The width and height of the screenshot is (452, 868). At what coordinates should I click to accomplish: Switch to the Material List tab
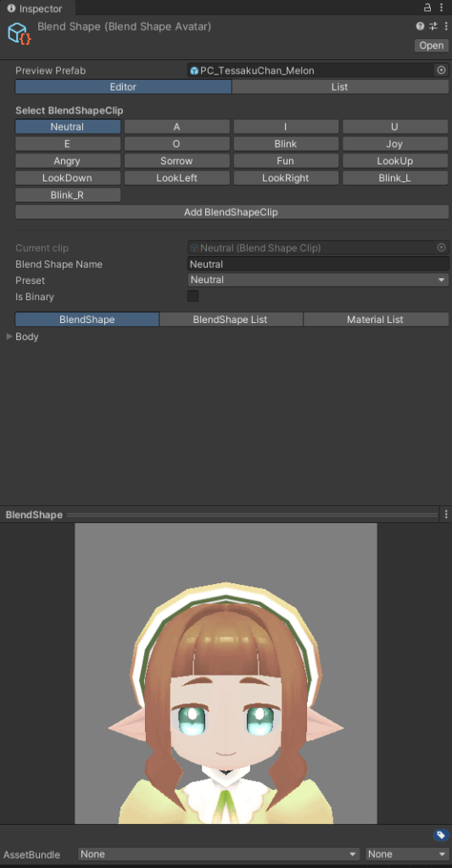pyautogui.click(x=376, y=320)
